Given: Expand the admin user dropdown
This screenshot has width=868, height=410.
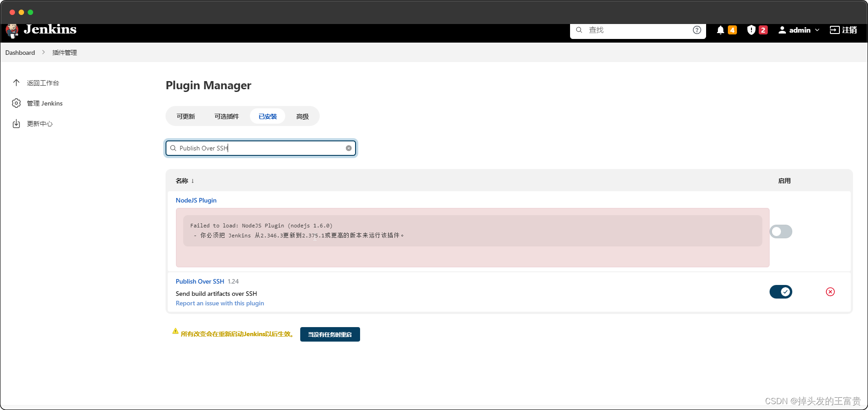Looking at the screenshot, I should coord(817,30).
